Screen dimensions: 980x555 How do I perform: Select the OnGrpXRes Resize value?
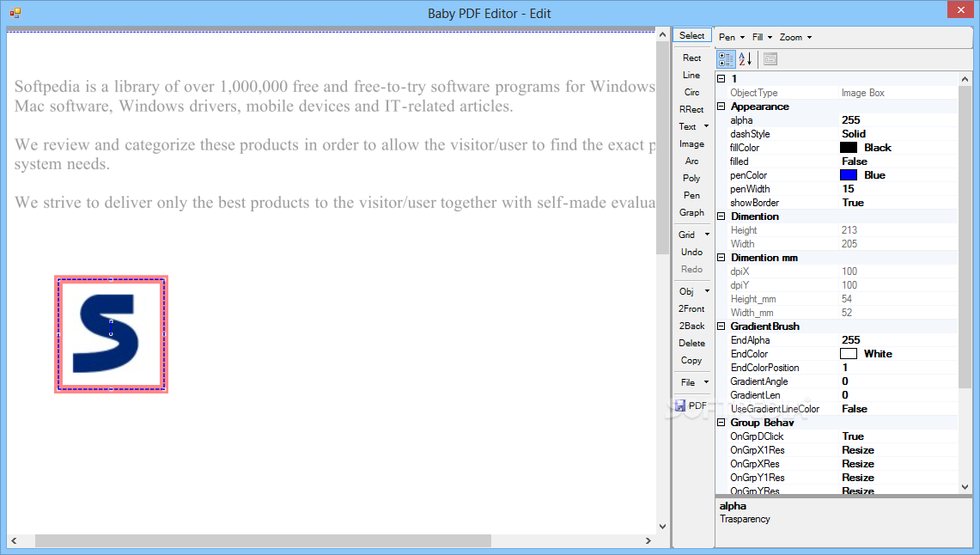tap(858, 464)
